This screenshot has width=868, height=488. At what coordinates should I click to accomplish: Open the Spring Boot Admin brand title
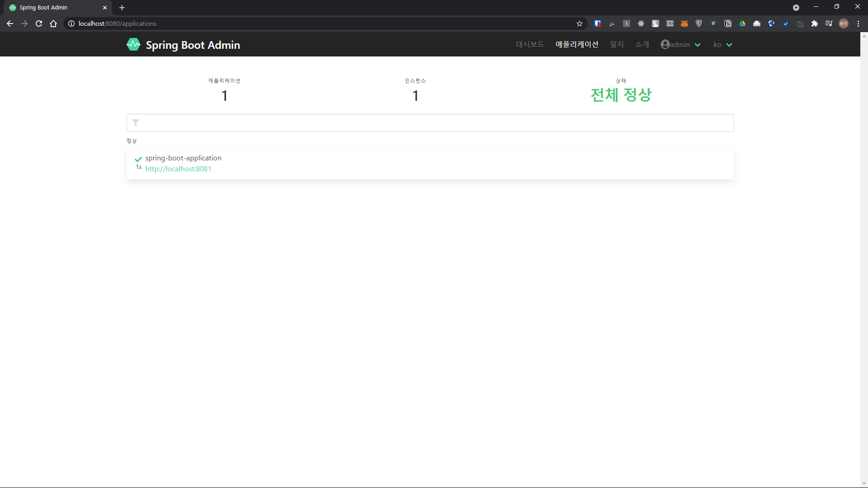click(193, 45)
